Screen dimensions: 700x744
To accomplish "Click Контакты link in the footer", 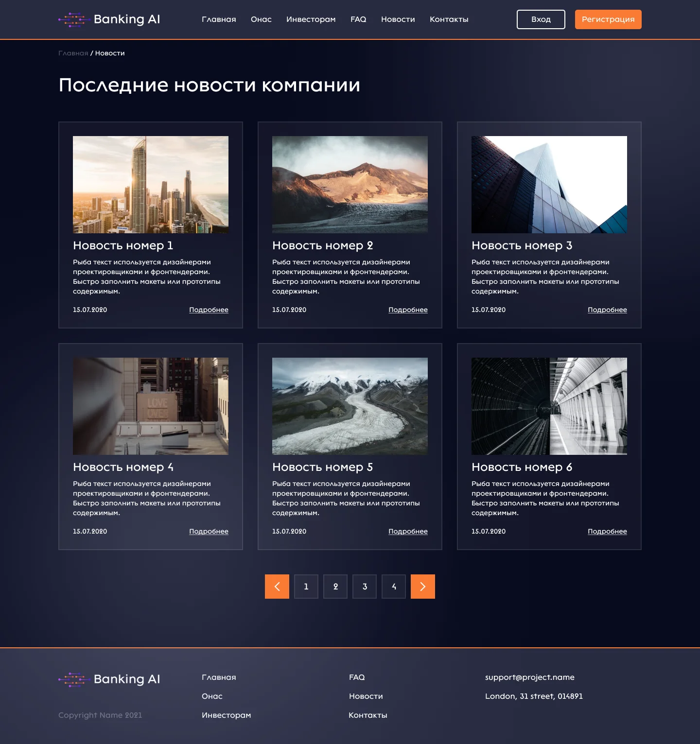I will [368, 715].
